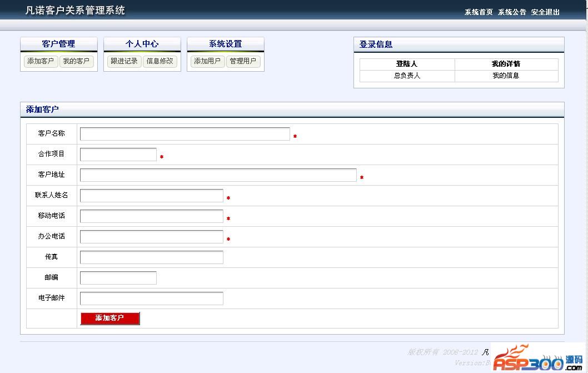Click the 登陆人 column header
Viewport: 588px width, 373px height.
coord(407,64)
